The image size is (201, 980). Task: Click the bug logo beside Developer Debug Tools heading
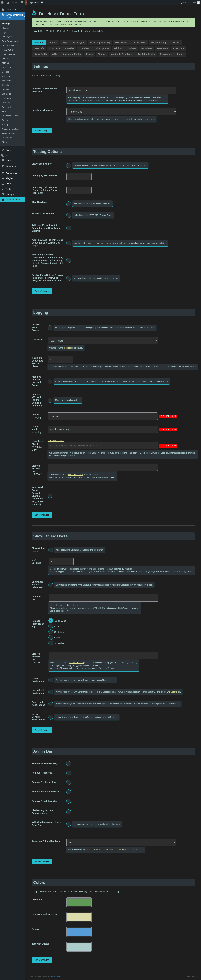click(x=34, y=13)
